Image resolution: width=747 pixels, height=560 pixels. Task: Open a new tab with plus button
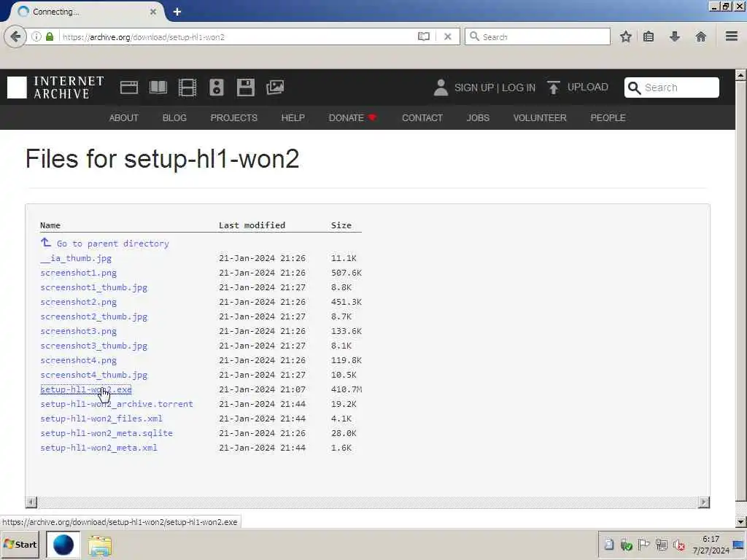tap(177, 12)
